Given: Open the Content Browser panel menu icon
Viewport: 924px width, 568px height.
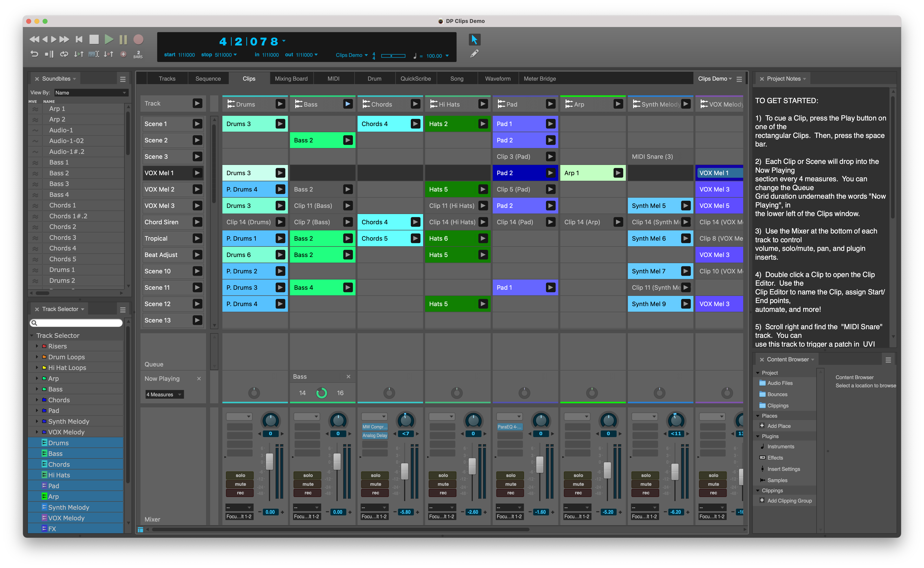Looking at the screenshot, I should click(888, 360).
